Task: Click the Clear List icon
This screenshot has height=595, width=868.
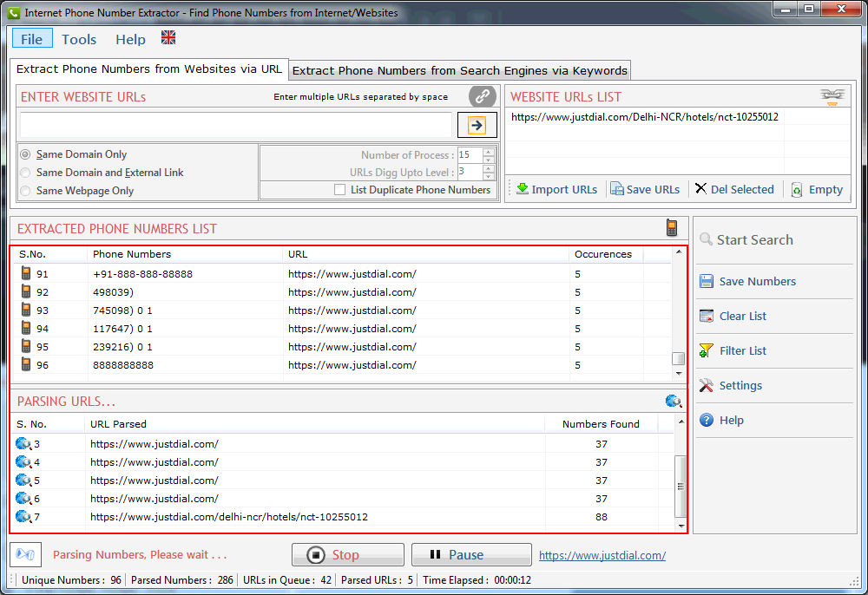Action: coord(707,316)
